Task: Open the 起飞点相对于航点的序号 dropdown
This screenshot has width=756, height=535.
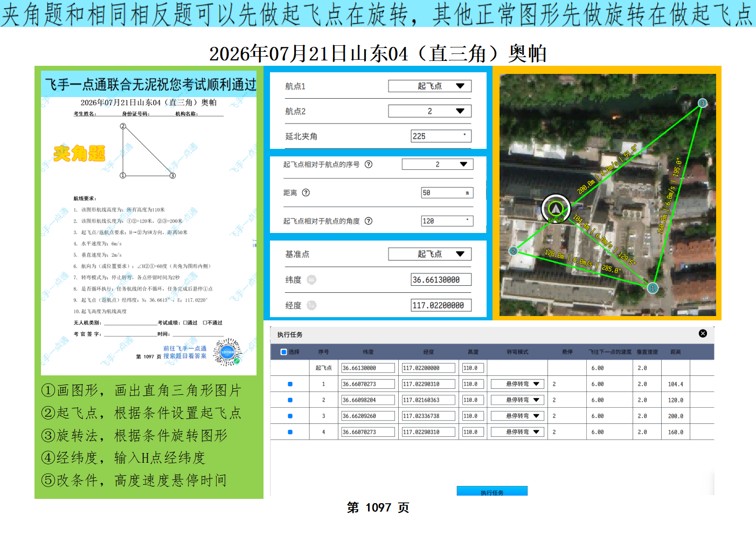Action: coord(438,164)
